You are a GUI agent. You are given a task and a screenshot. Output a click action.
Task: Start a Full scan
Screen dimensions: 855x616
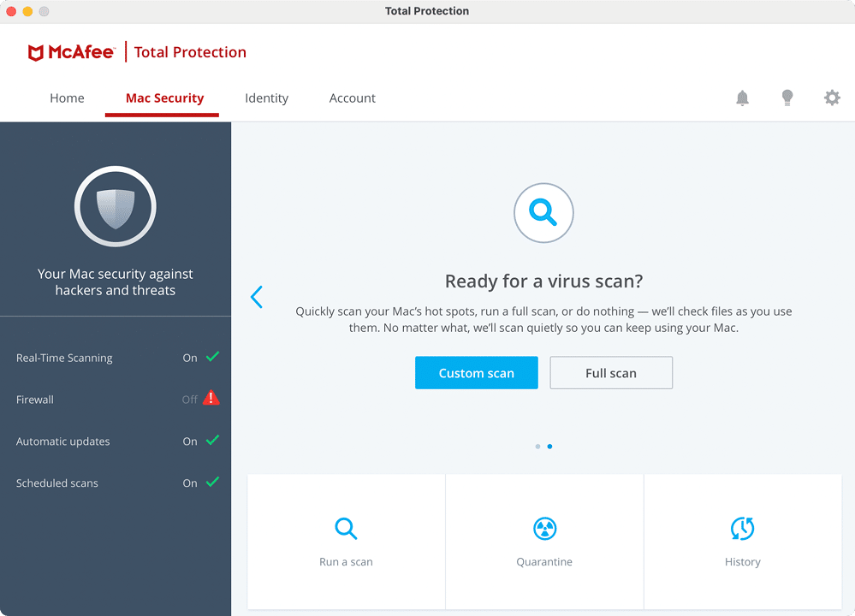pyautogui.click(x=611, y=373)
